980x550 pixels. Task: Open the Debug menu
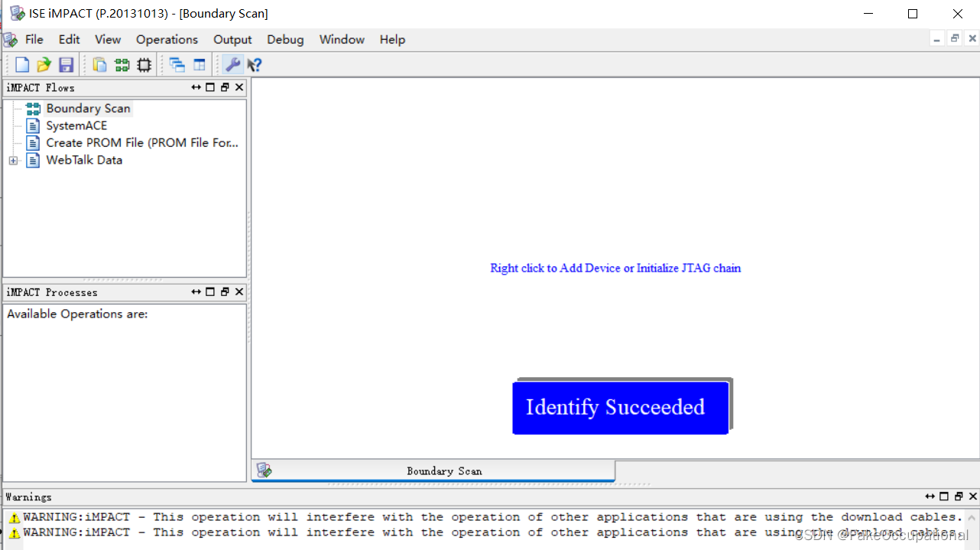(285, 40)
